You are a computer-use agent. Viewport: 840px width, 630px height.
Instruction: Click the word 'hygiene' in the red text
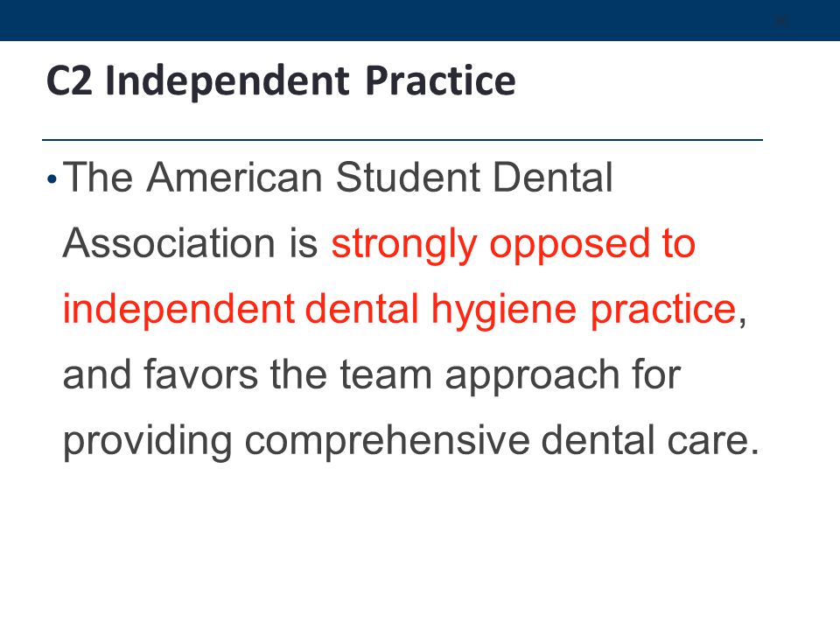pos(504,311)
